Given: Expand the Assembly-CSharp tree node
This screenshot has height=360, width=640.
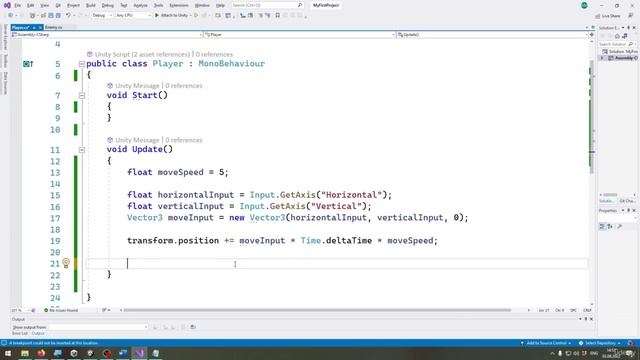Looking at the screenshot, I should tap(602, 58).
